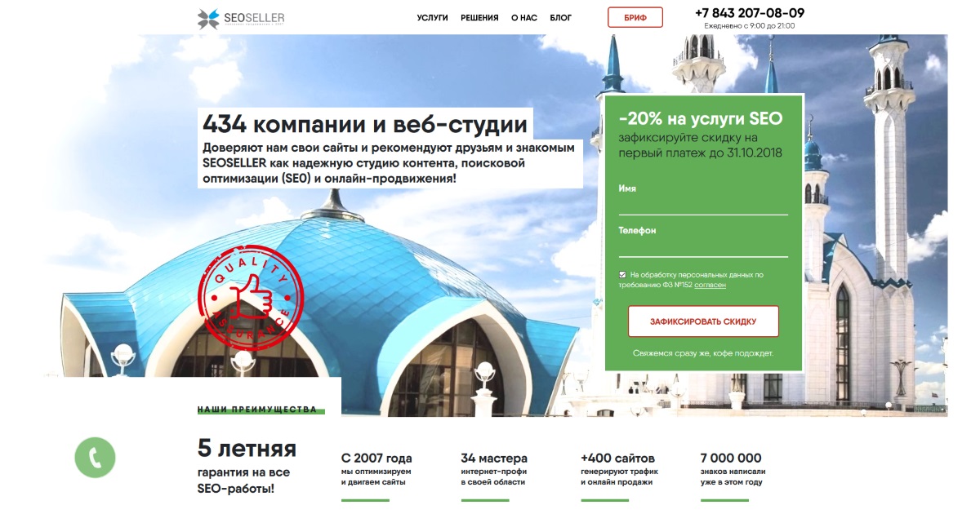Open the Услуги menu
Viewport: 980px width, 514px height.
click(x=432, y=17)
